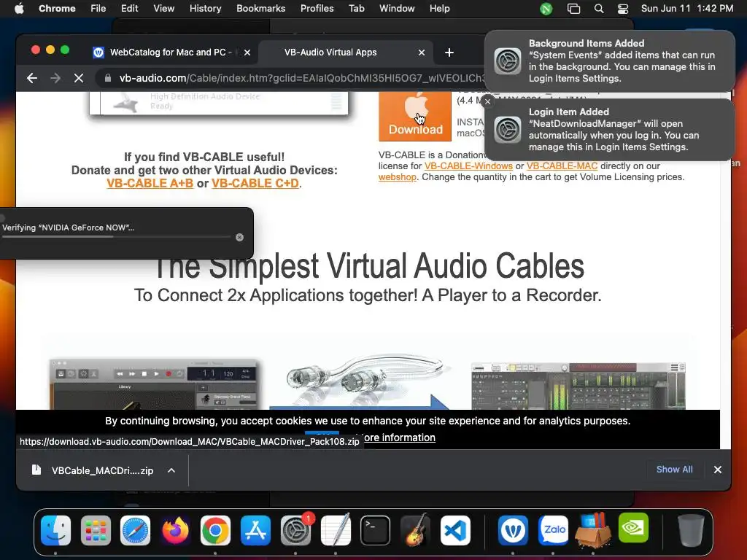This screenshot has width=747, height=560.
Task: Open a new tab with plus button
Action: (x=449, y=52)
